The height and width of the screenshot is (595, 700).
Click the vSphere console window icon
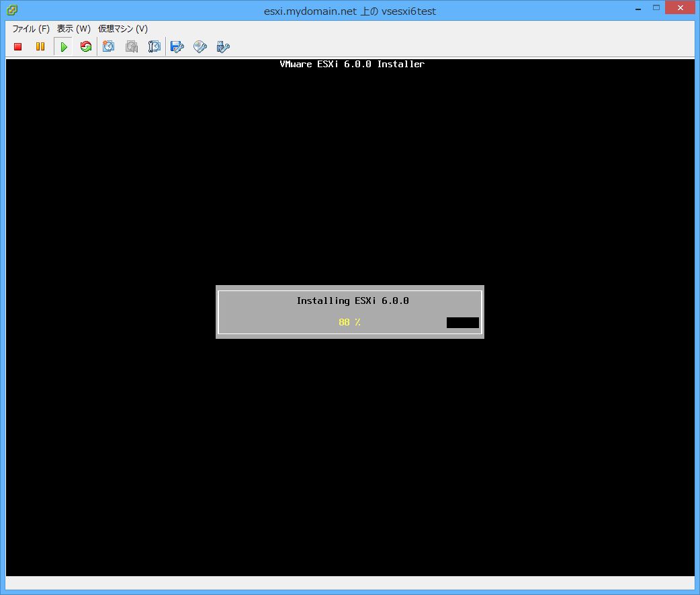coord(12,10)
